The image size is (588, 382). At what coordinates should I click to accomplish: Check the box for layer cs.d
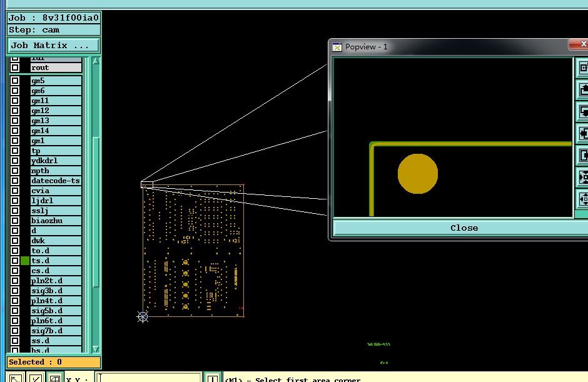coord(15,271)
